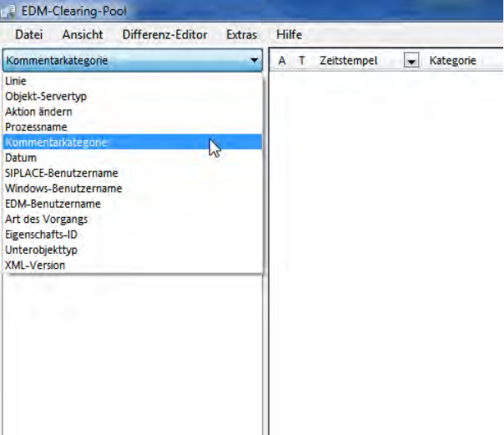The width and height of the screenshot is (504, 435).
Task: Open the Zeitstempel column dropdown arrow
Action: coord(411,60)
